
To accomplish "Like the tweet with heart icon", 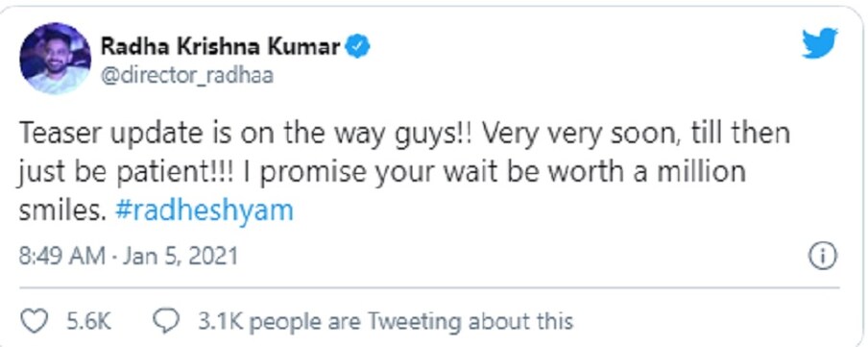I will click(x=34, y=321).
